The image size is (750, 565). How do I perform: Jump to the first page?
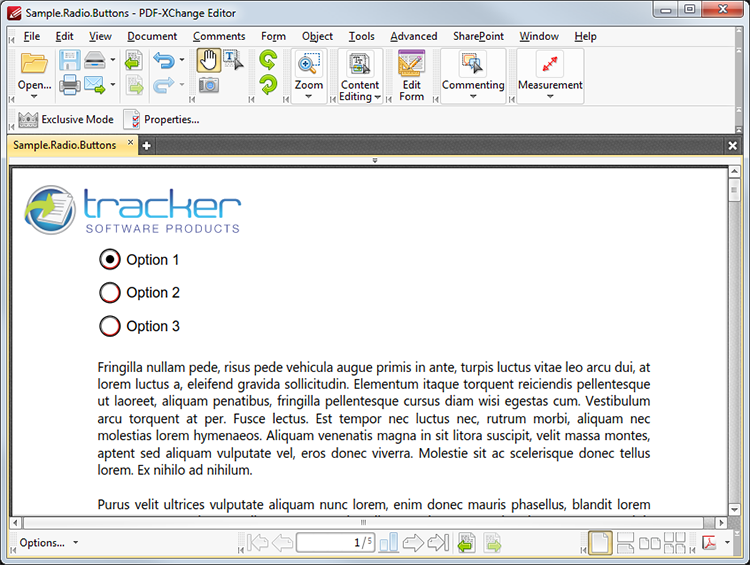[x=258, y=543]
